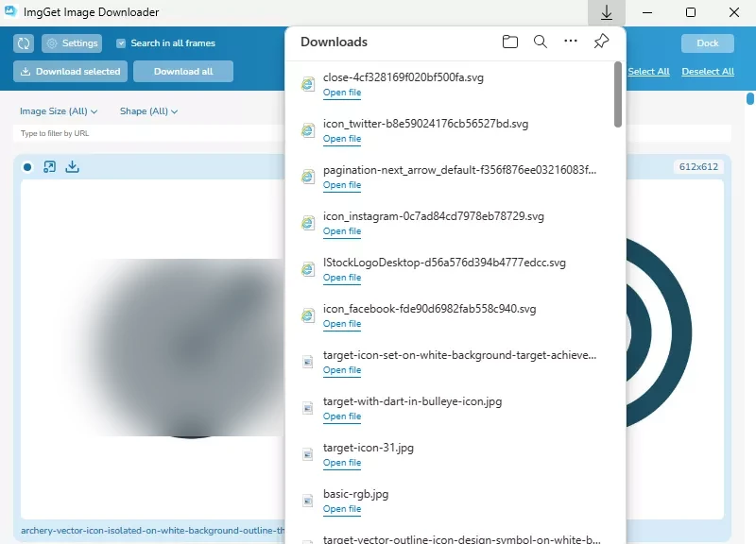
Task: Click close-4cf328169f020bf500fa.svg filename
Action: tap(404, 77)
